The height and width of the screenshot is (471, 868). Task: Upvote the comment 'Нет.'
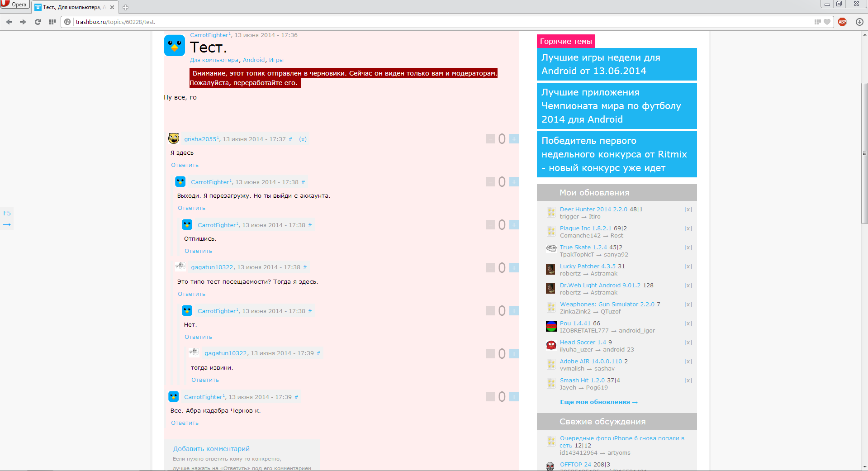514,311
